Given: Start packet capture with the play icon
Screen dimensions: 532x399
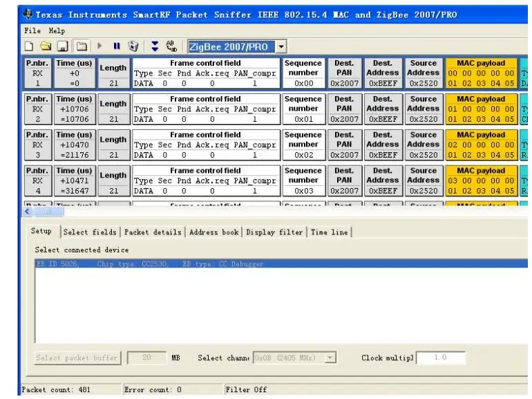Looking at the screenshot, I should coord(99,46).
